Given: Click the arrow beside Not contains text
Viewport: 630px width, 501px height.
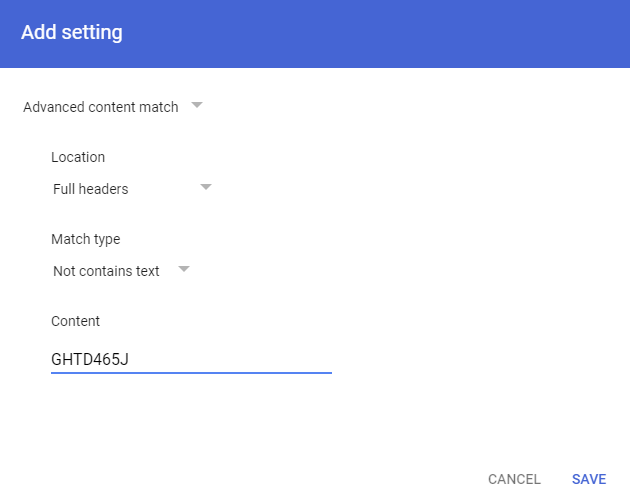Looking at the screenshot, I should 183,269.
